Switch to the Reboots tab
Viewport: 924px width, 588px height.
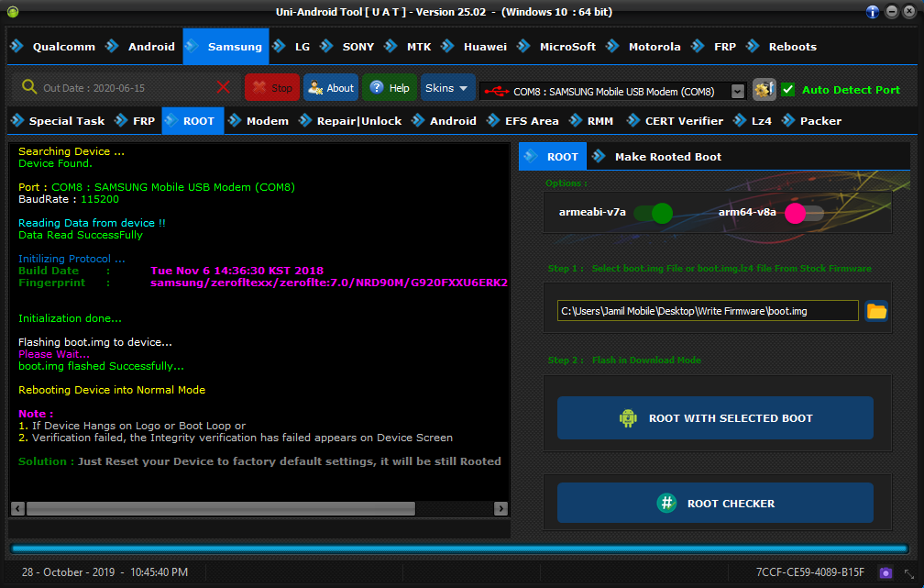coord(782,47)
